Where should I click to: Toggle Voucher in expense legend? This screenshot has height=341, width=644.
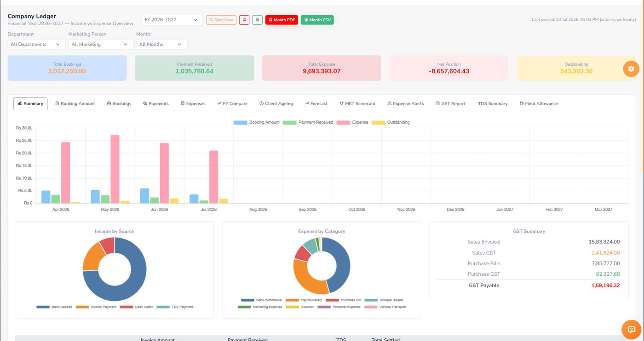click(300, 307)
